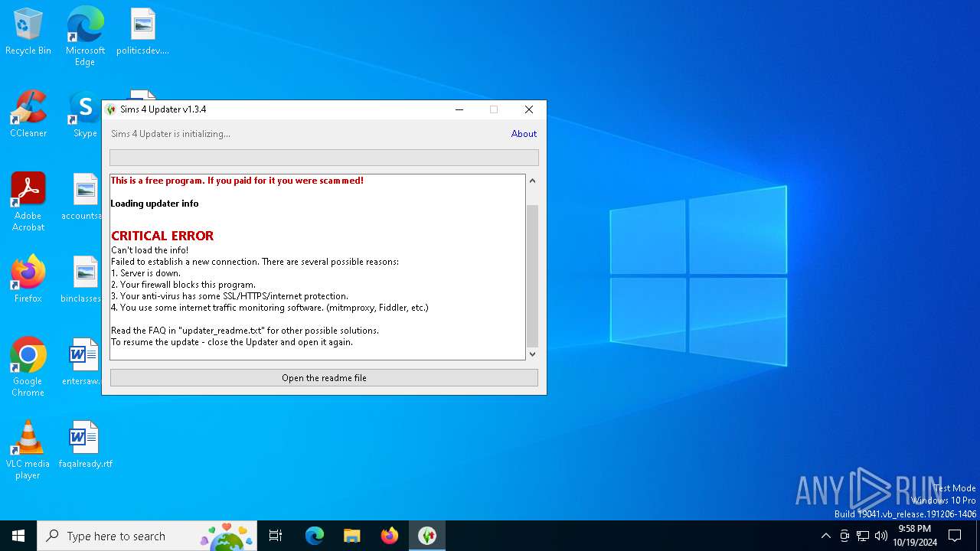Click the "Can't load the info!" line
This screenshot has height=551, width=980.
(149, 250)
